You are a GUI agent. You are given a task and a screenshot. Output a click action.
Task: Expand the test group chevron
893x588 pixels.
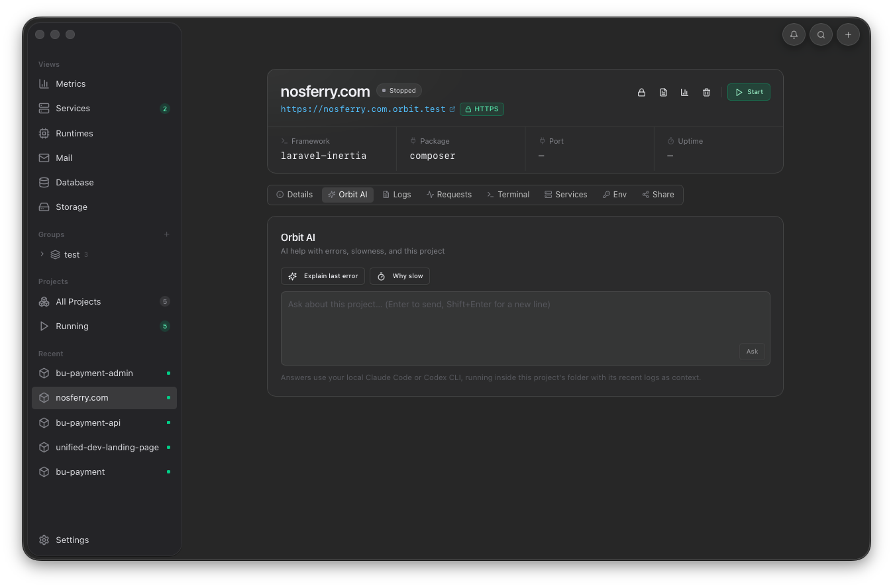click(42, 254)
